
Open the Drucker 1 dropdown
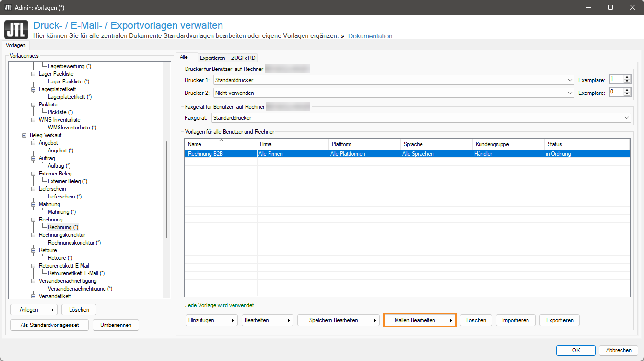pyautogui.click(x=570, y=80)
